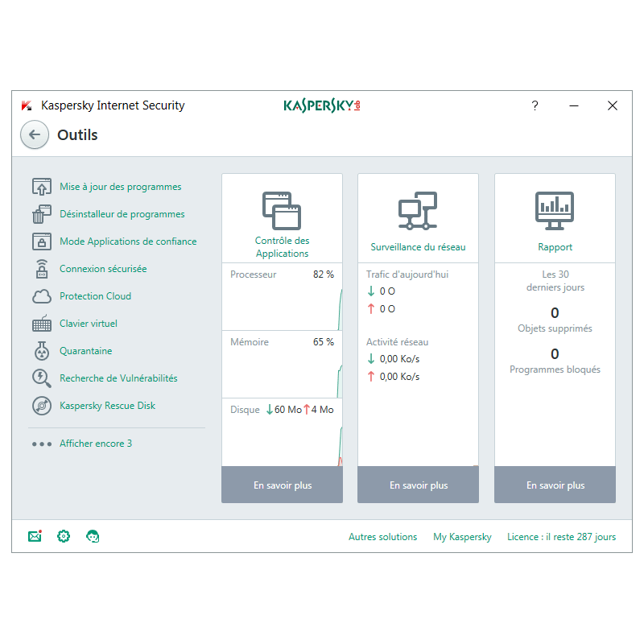The image size is (644, 644).
Task: Minimize the Kaspersky window
Action: click(574, 105)
